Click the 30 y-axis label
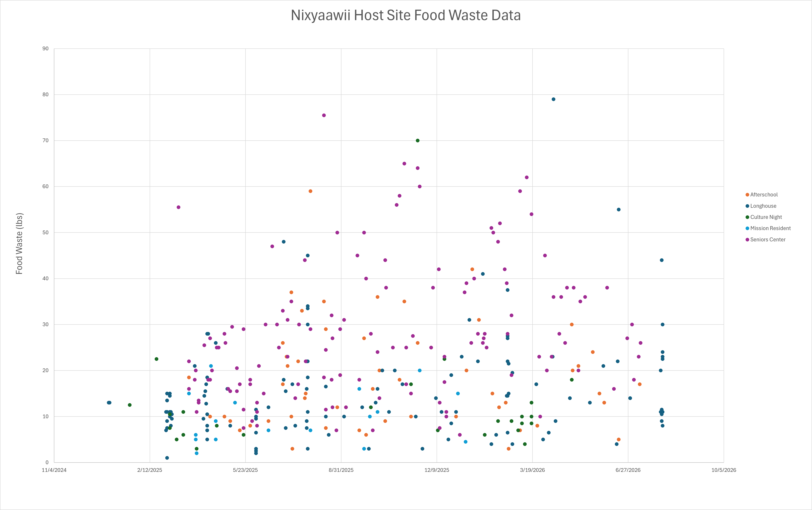 (45, 324)
